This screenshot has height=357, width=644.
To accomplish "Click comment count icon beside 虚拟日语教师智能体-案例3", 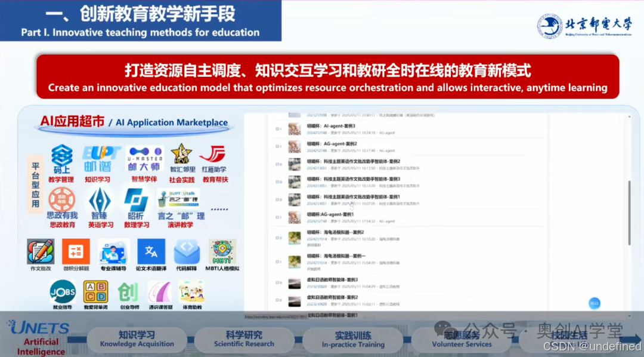I will point(278,282).
